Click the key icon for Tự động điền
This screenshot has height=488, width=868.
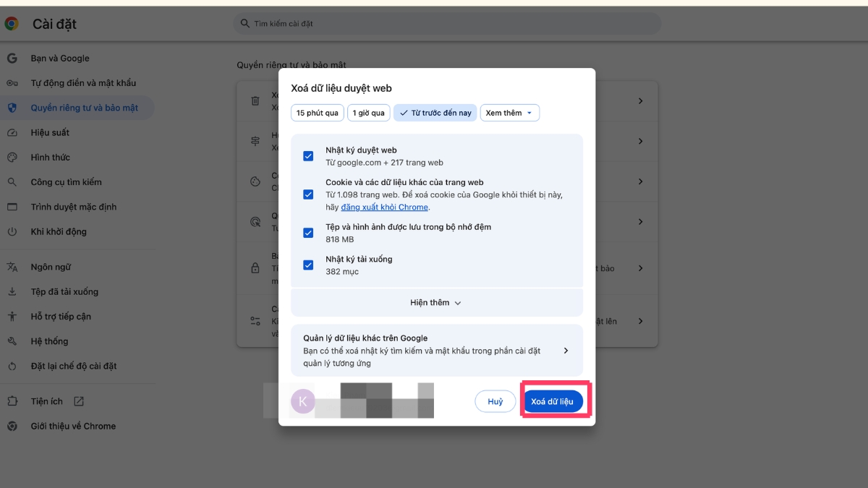point(12,83)
